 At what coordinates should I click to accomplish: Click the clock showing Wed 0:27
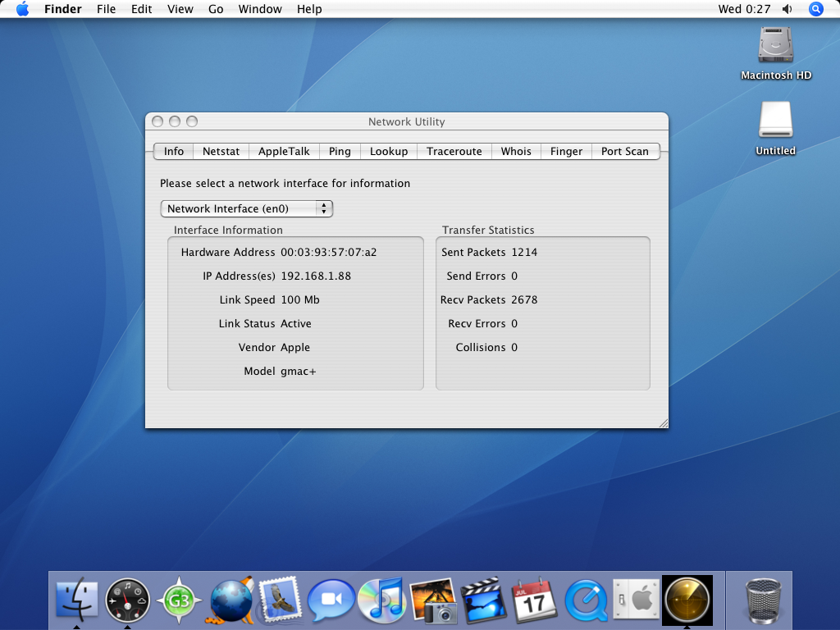point(744,9)
